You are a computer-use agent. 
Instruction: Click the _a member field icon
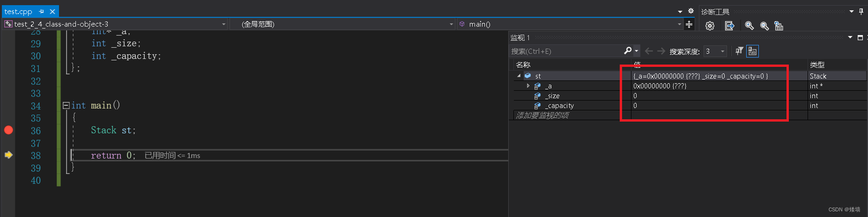tap(537, 86)
